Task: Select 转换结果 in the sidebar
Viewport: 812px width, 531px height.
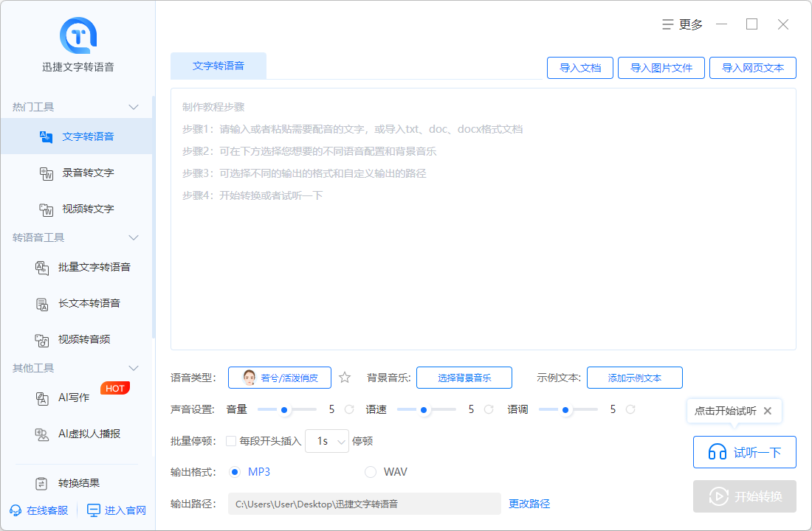Action: pyautogui.click(x=77, y=483)
